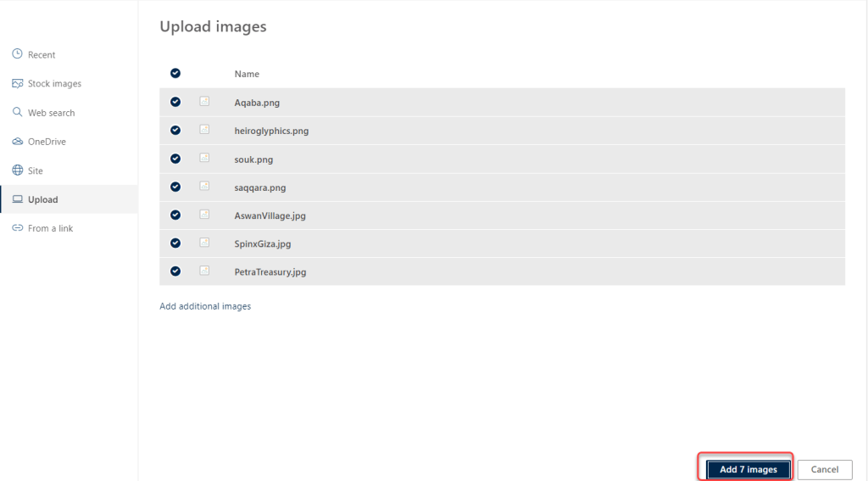
Task: Click the From a link chain icon
Action: (17, 228)
